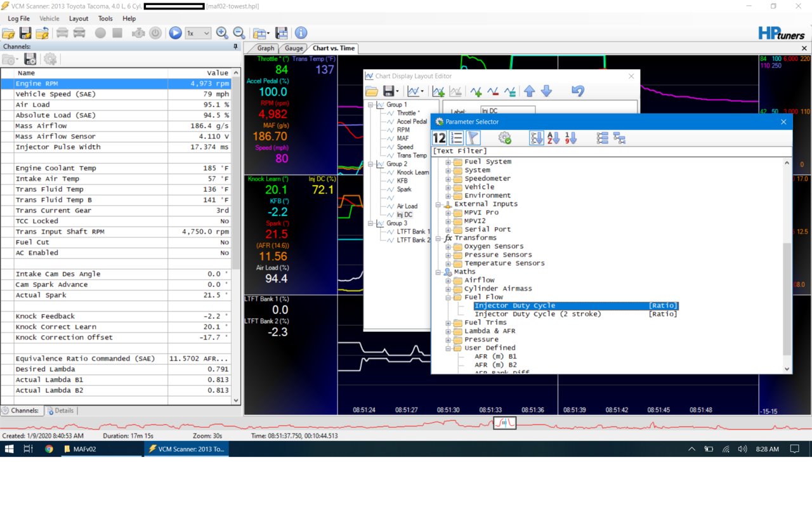Zoom out on the chart timeline
Image resolution: width=812 pixels, height=528 pixels.
[239, 33]
